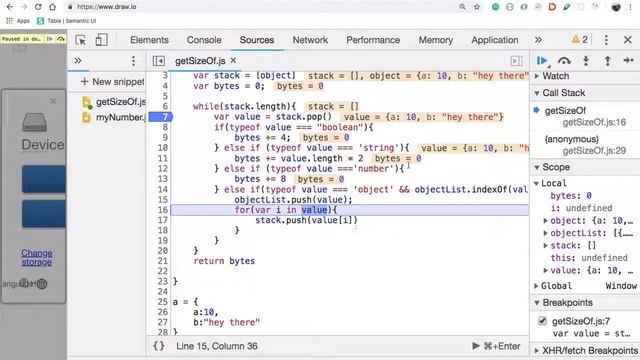Toggle the debugger sidebar pane
640x360 pixels.
tap(516, 61)
